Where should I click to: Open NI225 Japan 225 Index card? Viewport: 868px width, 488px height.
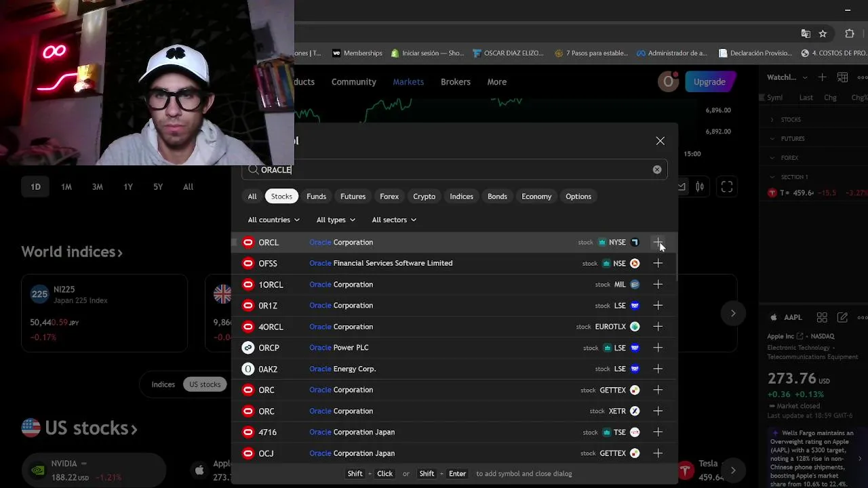[104, 313]
